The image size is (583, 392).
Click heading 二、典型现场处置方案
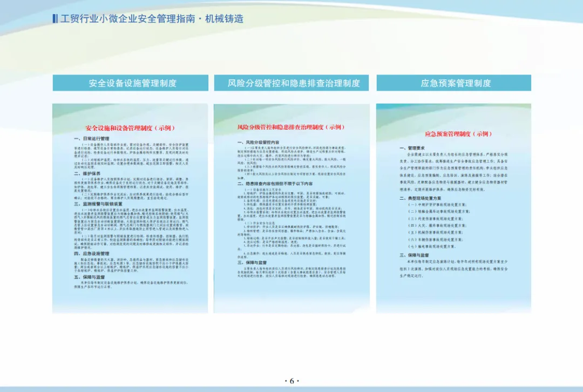[x=421, y=199]
